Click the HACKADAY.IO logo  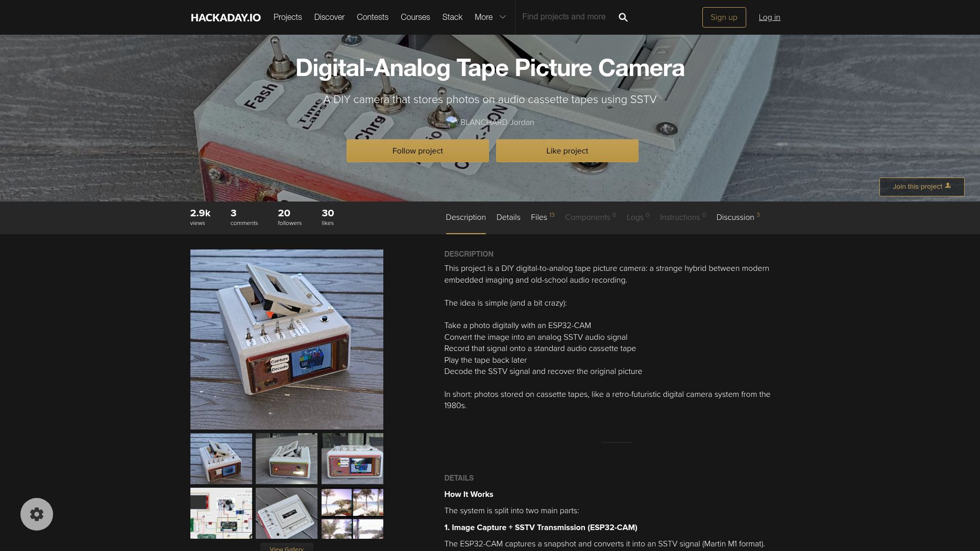[226, 17]
